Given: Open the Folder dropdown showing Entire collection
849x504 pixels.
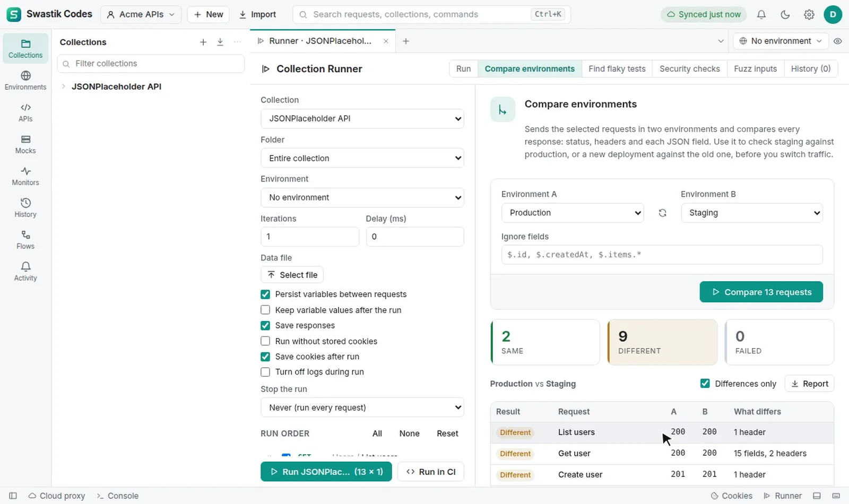Looking at the screenshot, I should (x=362, y=158).
